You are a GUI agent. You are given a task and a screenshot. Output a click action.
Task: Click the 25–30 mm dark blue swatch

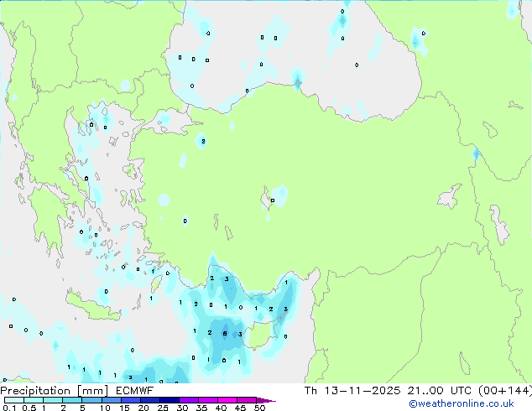pos(170,400)
